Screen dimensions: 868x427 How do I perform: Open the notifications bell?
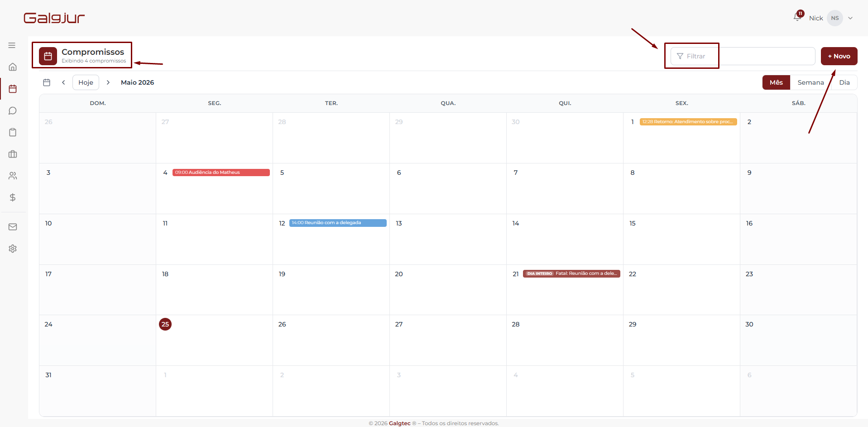pos(798,17)
